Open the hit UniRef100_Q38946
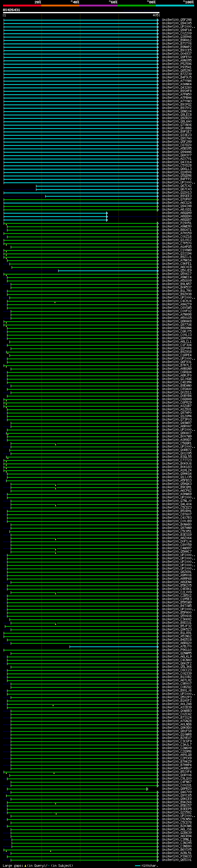 (x=177, y=37)
